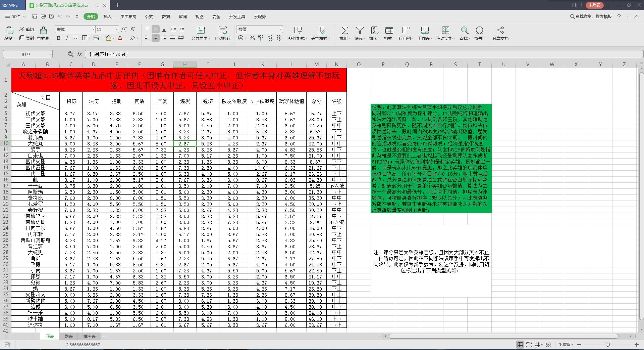Click the decrease font size icon

[x=132, y=29]
